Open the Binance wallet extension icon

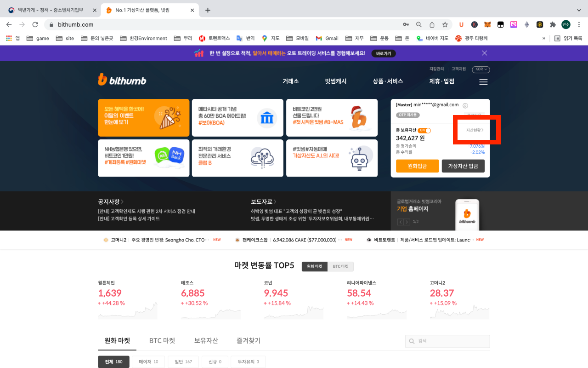point(540,24)
